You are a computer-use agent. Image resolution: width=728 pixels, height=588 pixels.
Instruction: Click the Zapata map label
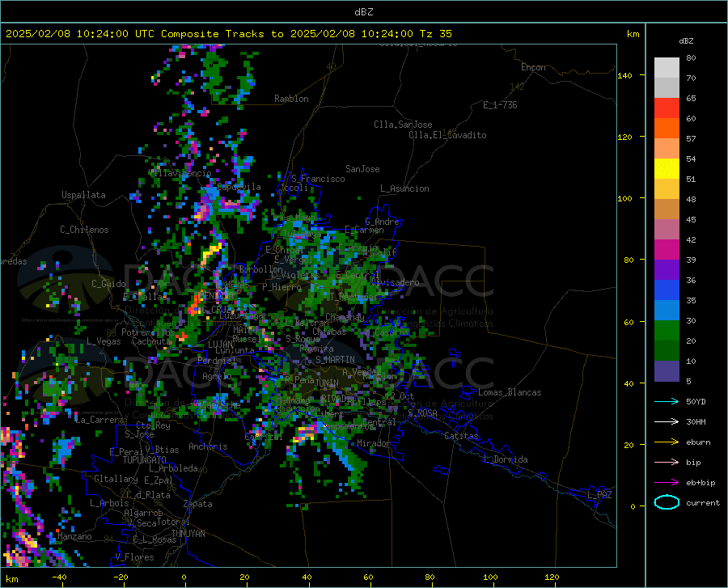click(x=198, y=504)
